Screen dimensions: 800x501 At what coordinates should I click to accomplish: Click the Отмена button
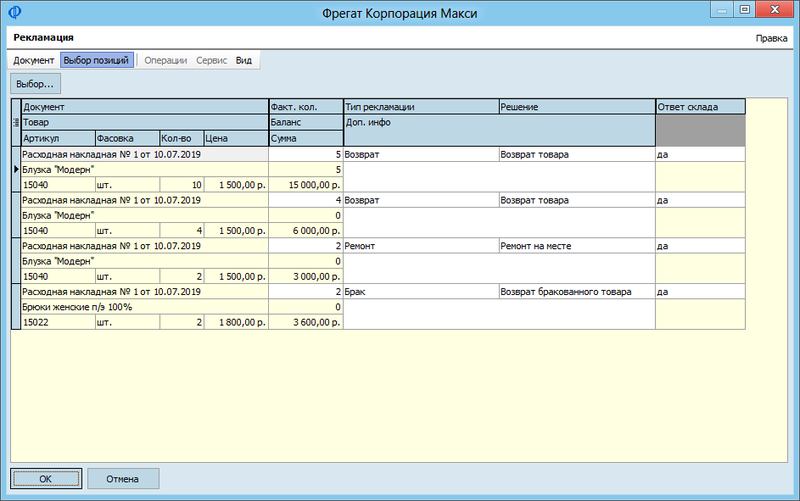coord(122,479)
